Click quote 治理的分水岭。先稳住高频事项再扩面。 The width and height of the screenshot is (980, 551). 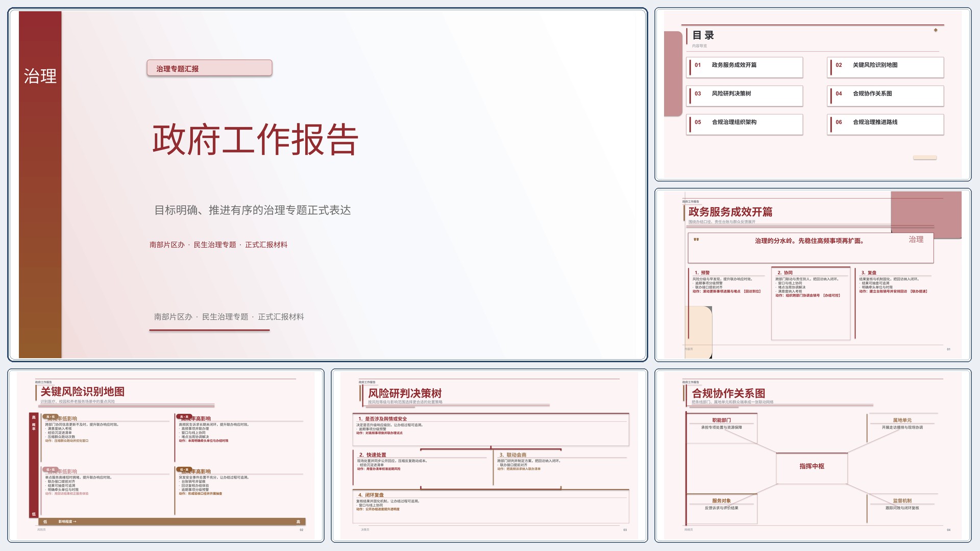[810, 241]
